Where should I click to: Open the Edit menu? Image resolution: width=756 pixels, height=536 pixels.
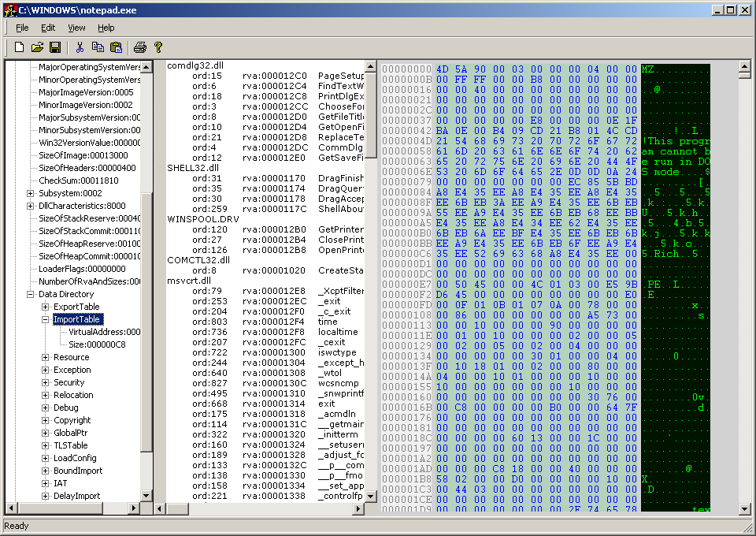(x=48, y=28)
